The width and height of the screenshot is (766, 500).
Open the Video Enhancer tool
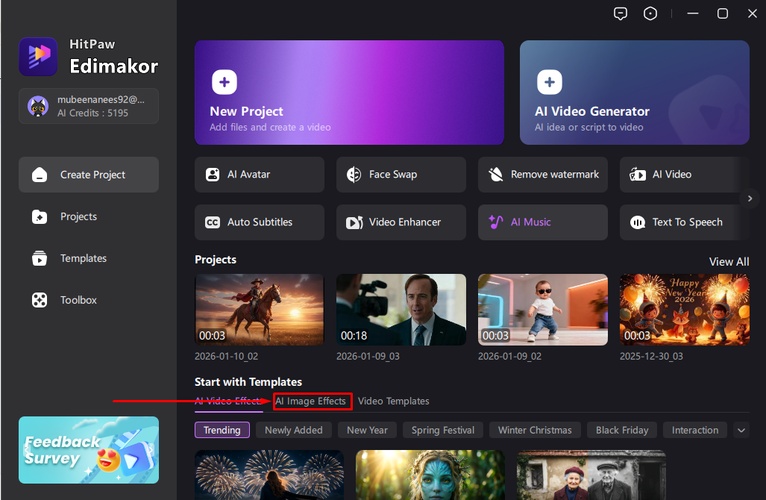pos(400,222)
